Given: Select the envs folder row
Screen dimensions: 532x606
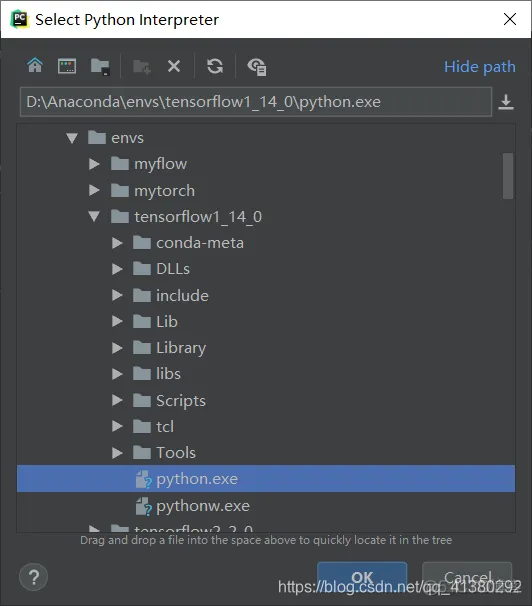Looking at the screenshot, I should (266, 138).
